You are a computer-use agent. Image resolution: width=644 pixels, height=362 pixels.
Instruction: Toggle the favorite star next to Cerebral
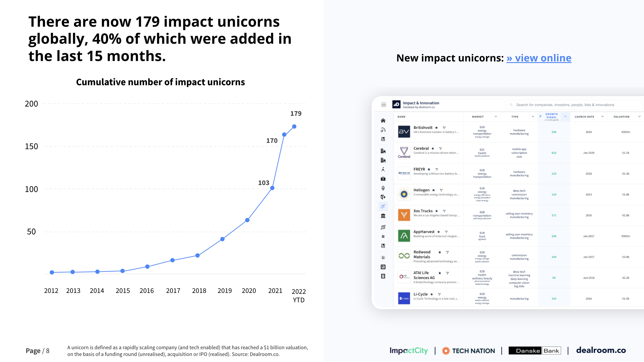433,148
